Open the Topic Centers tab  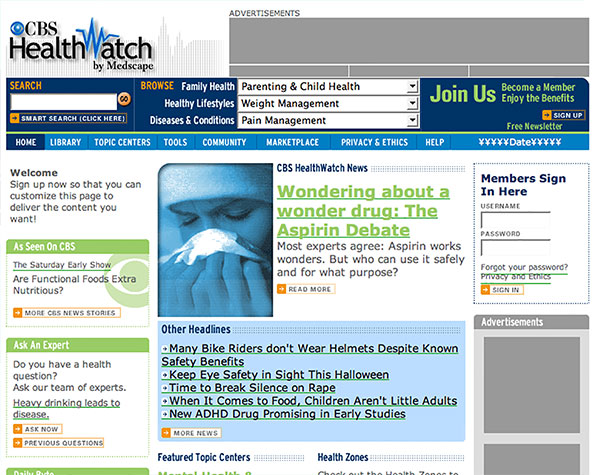pyautogui.click(x=122, y=142)
